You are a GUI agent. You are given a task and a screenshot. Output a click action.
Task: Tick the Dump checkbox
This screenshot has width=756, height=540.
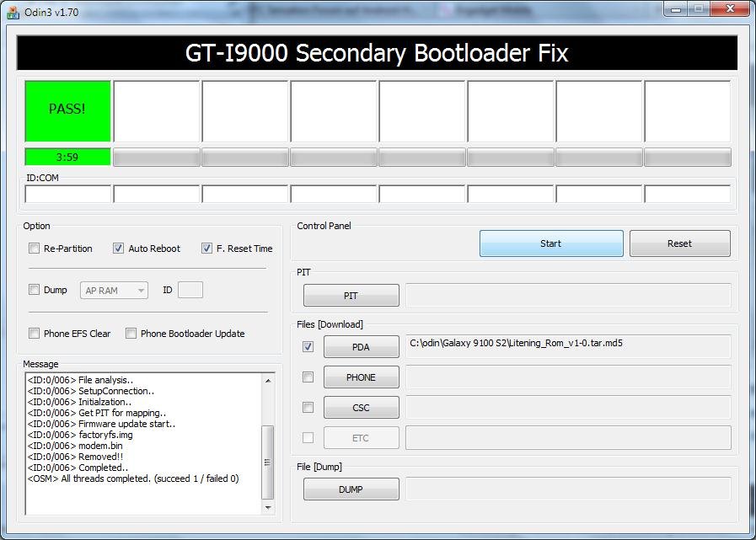click(x=34, y=290)
